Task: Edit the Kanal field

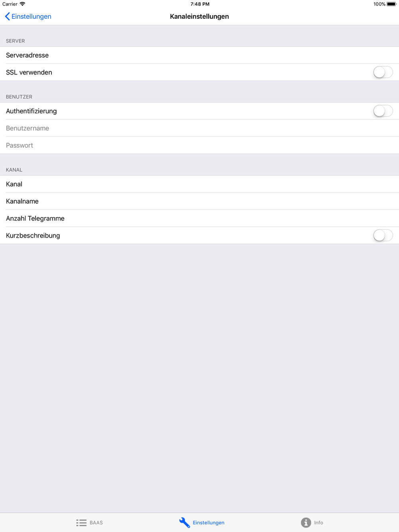Action: [199, 184]
